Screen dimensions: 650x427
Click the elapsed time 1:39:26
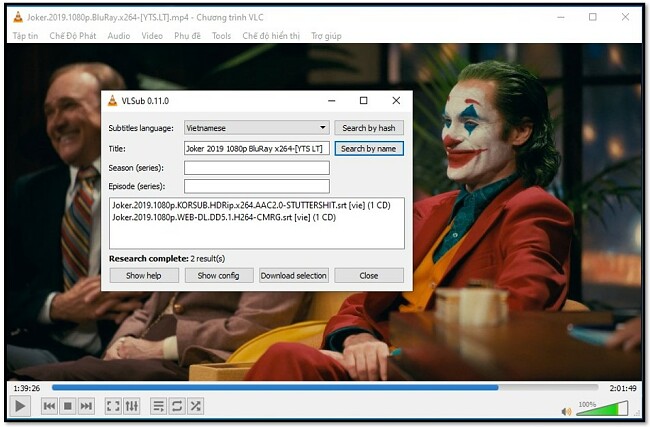click(27, 388)
